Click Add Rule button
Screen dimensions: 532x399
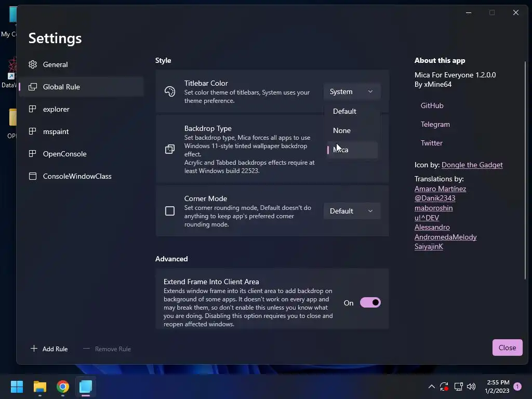coord(49,349)
